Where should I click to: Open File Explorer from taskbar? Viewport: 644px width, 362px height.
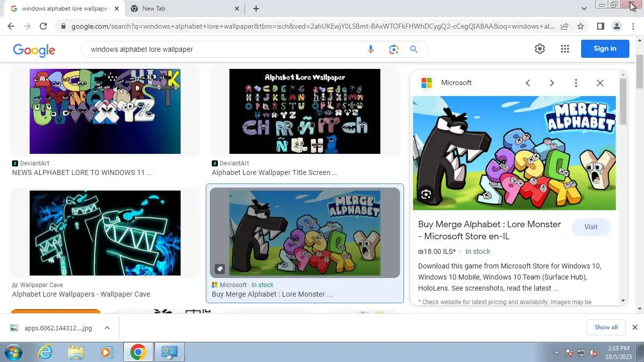click(x=76, y=352)
